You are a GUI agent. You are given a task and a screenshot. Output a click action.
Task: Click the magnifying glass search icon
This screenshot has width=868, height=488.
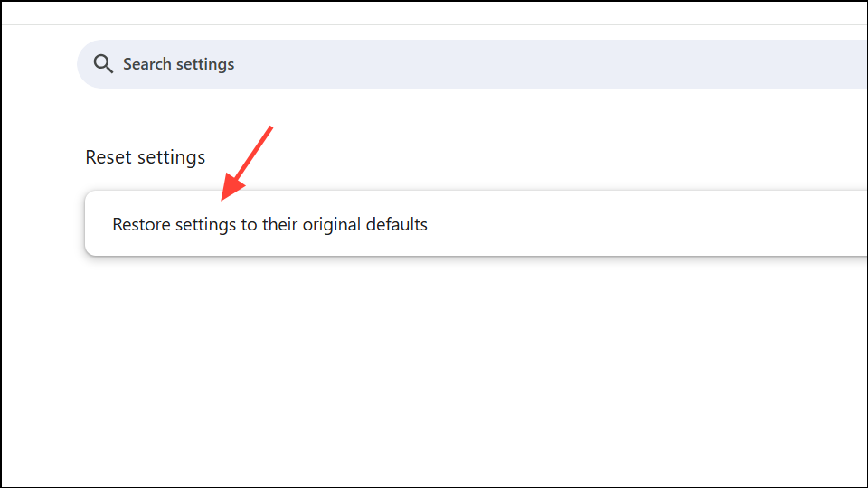pos(103,64)
